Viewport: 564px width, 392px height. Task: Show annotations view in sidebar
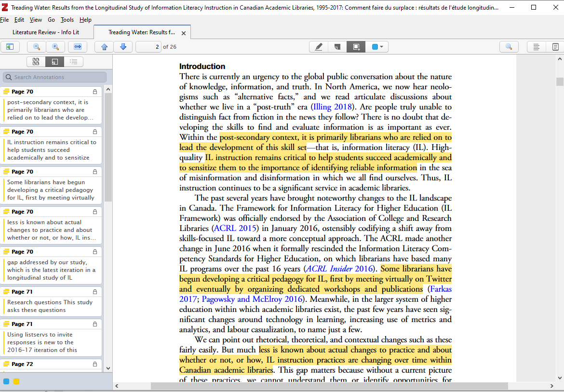coord(54,62)
